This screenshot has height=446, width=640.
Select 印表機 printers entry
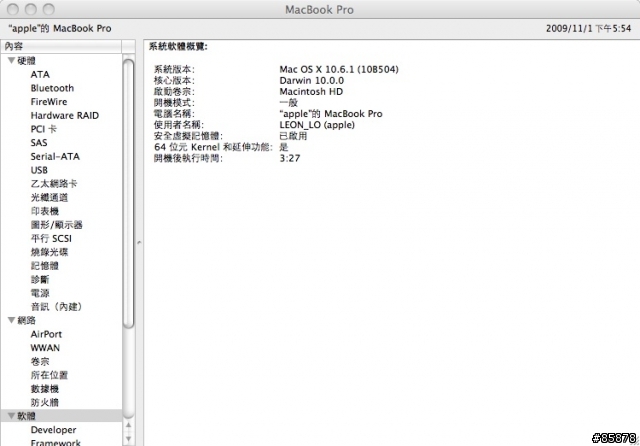coord(45,211)
